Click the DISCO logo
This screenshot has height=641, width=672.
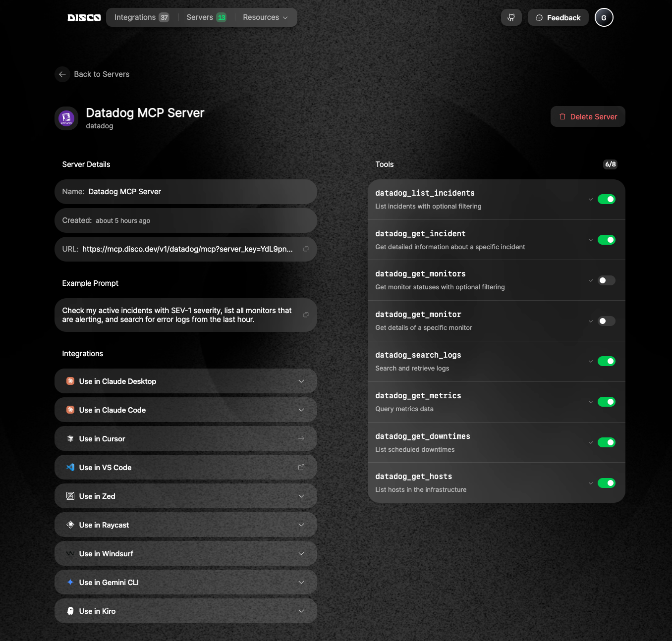pyautogui.click(x=84, y=18)
